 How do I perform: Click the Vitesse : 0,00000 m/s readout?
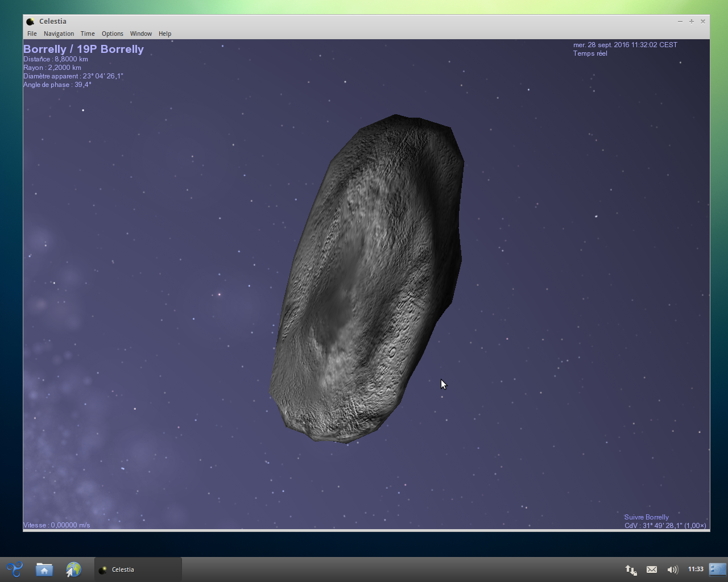coord(57,525)
